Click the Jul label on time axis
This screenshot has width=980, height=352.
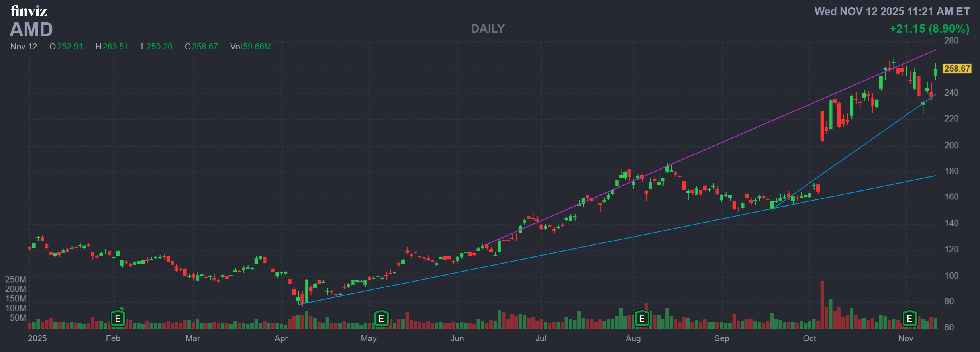[x=541, y=338]
